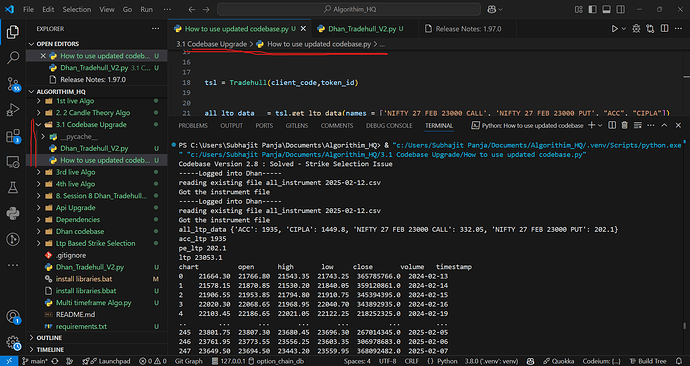Open requirements.txt in the explorer
690x366 pixels.
point(81,326)
